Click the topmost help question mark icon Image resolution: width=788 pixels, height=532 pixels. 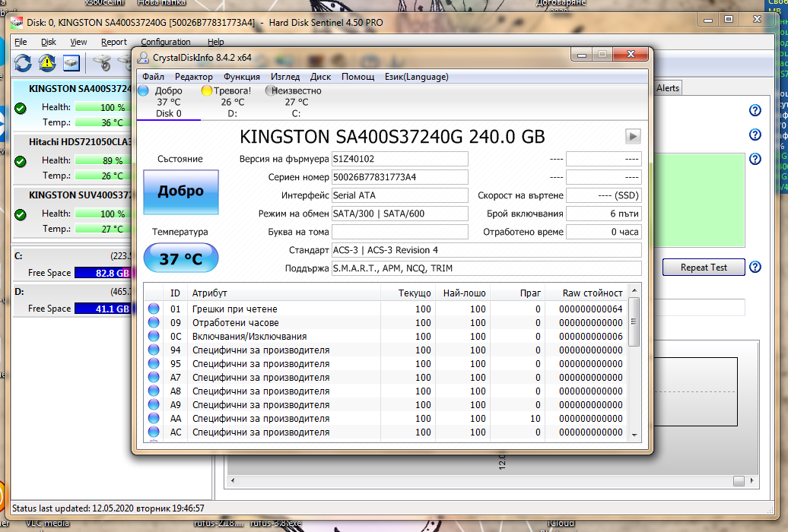[x=755, y=110]
